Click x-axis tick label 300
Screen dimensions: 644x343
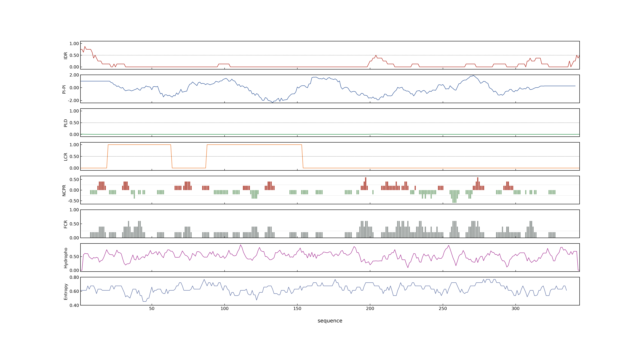516,308
